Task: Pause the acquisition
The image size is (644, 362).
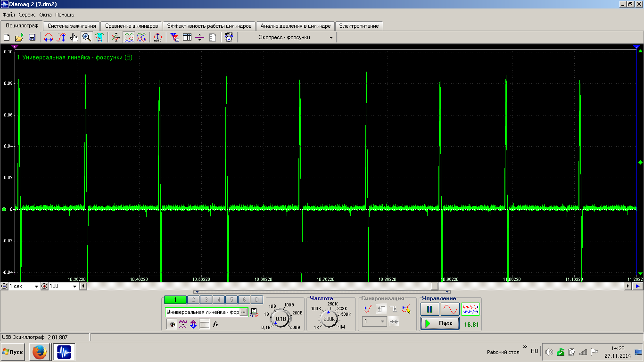Action: [x=429, y=309]
